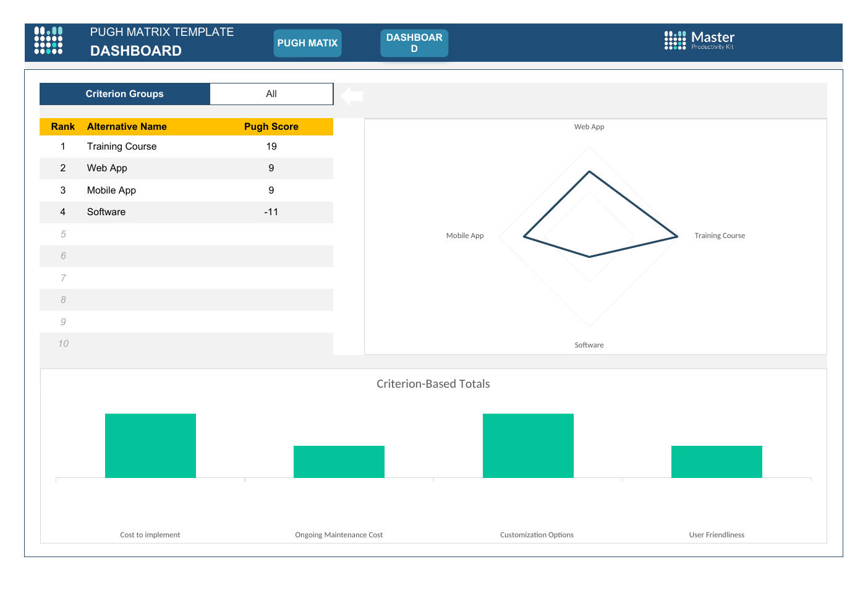The height and width of the screenshot is (614, 868).
Task: Click the empty rank 10 row number
Action: [63, 344]
